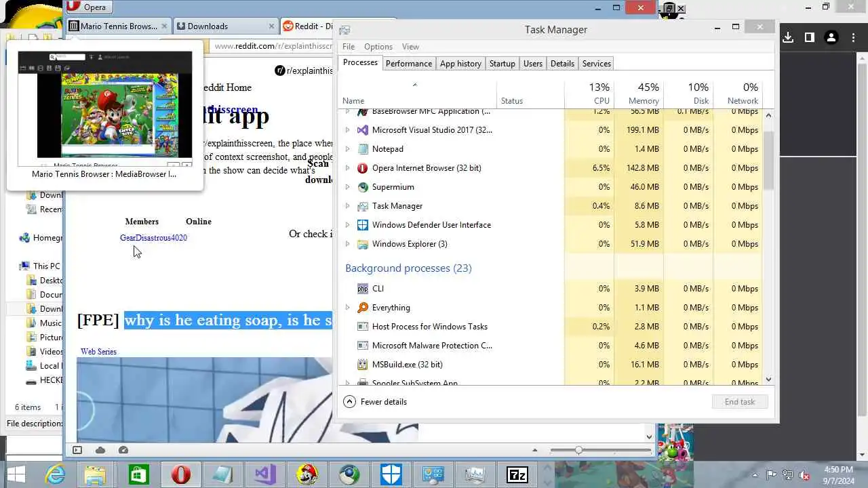Image resolution: width=868 pixels, height=488 pixels.
Task: Expand the Task Manager process row
Action: 348,206
